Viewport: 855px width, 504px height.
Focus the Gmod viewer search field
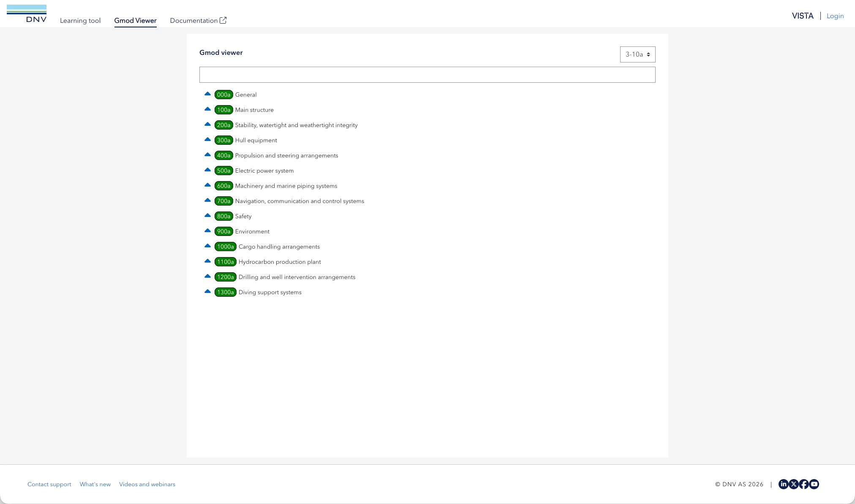pos(427,75)
